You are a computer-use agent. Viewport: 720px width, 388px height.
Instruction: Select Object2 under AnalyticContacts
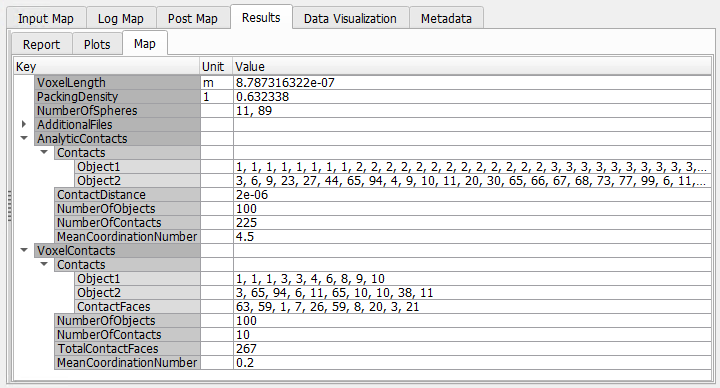(137, 180)
